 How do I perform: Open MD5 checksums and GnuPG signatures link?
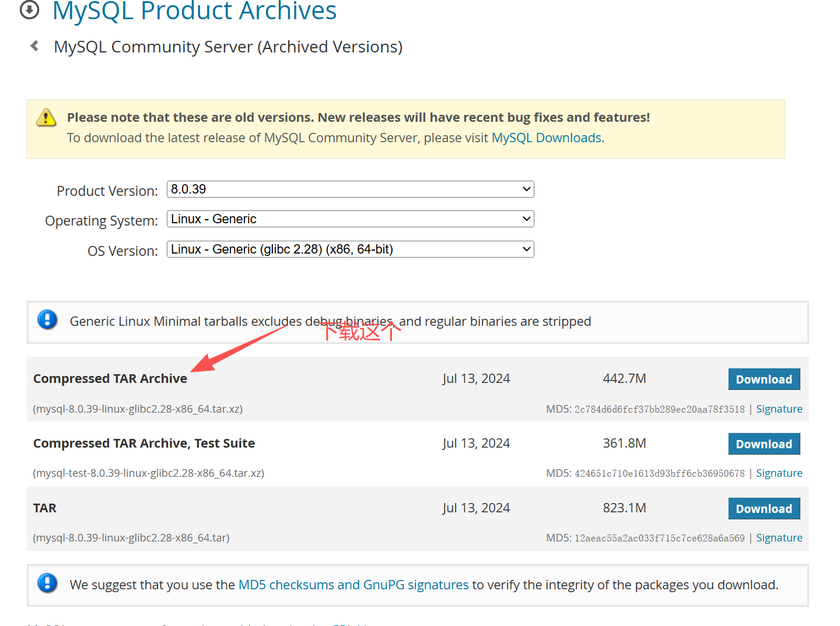point(353,585)
